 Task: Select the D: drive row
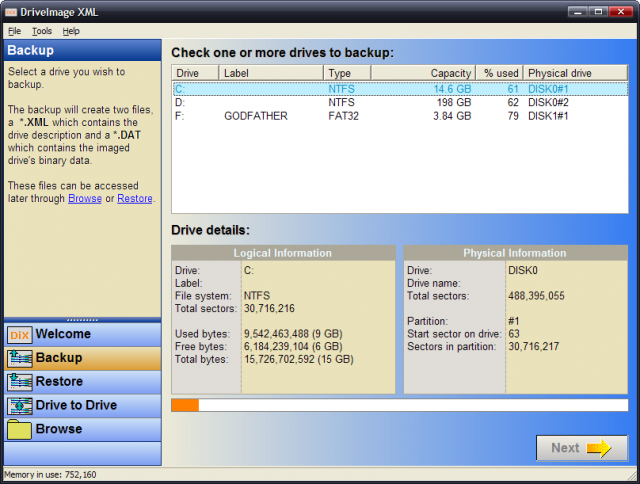[x=400, y=102]
